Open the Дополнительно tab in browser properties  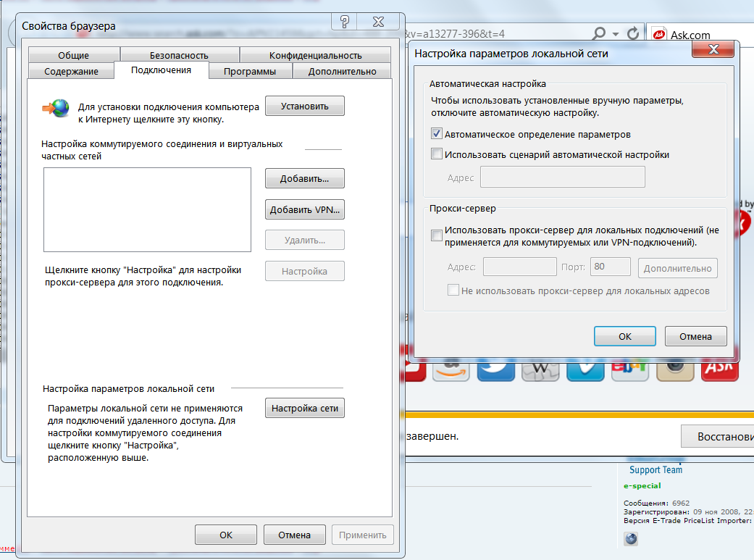(x=342, y=71)
